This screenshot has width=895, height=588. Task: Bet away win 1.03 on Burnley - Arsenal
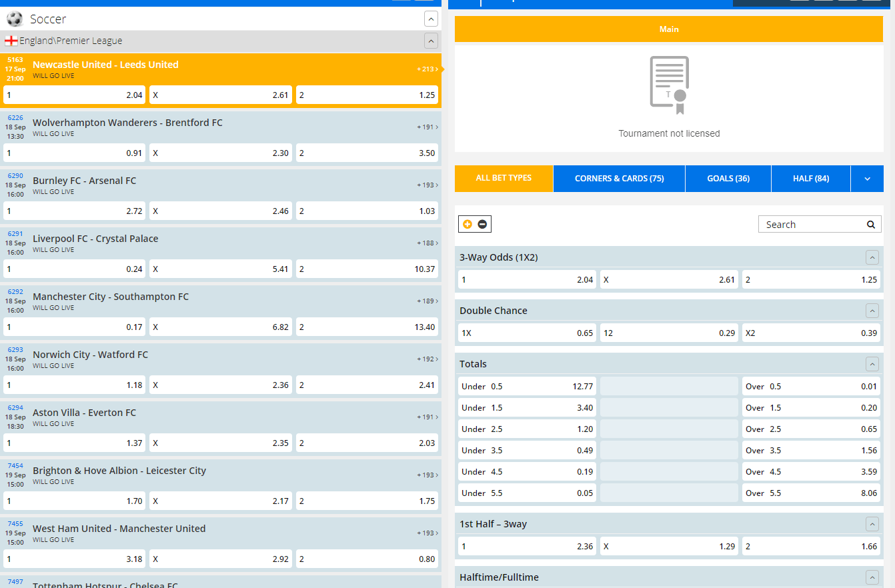click(367, 211)
